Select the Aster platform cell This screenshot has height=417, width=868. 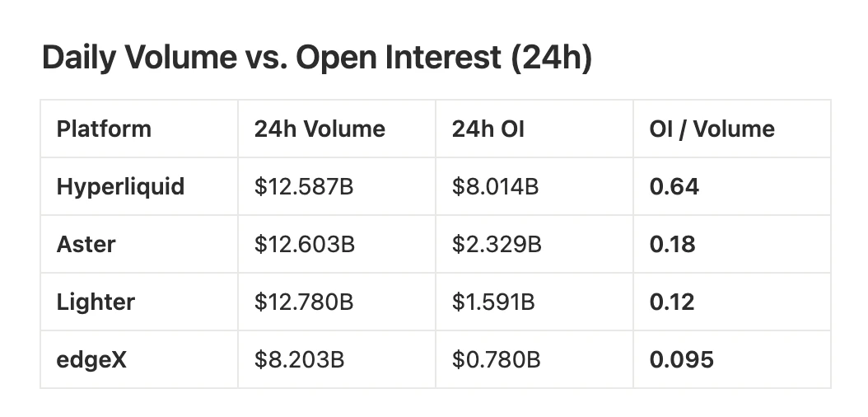click(86, 245)
